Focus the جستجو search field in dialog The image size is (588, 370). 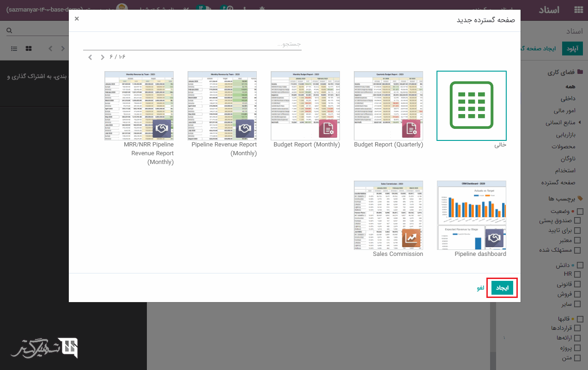coord(192,44)
